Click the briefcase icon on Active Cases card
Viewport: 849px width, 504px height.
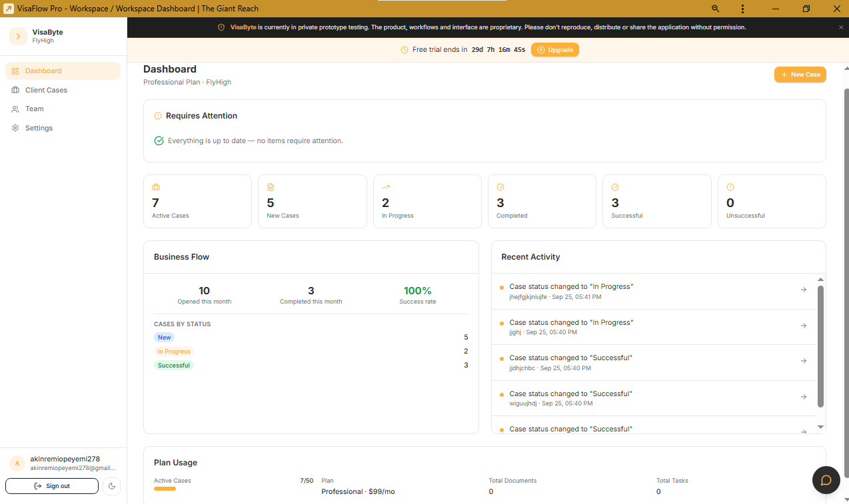pos(156,187)
